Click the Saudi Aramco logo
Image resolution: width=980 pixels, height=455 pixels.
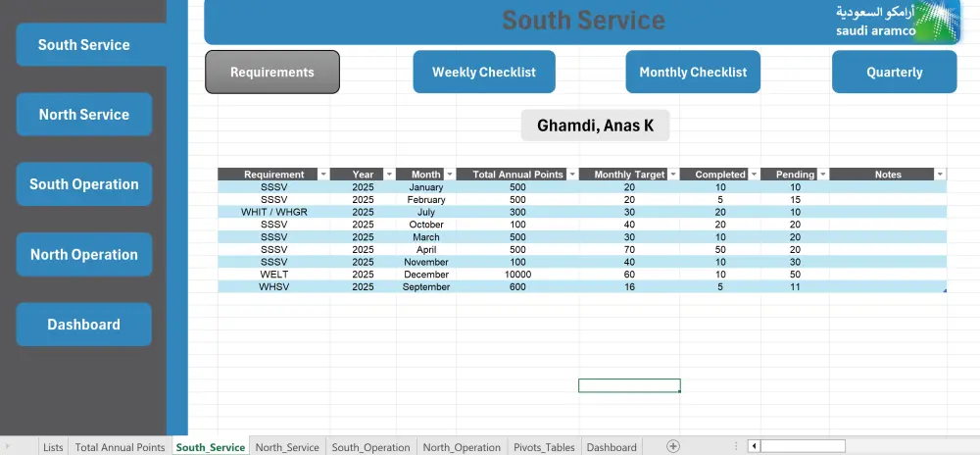point(897,22)
